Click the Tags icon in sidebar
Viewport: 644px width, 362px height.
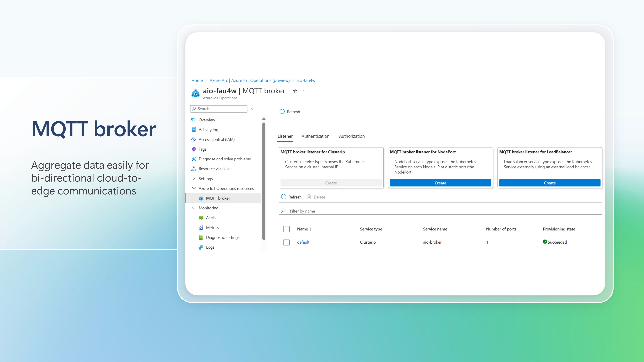click(194, 149)
